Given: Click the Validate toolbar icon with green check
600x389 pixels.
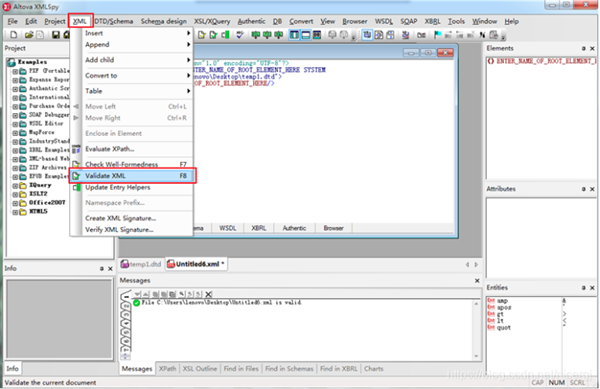Looking at the screenshot, I should pyautogui.click(x=214, y=35).
